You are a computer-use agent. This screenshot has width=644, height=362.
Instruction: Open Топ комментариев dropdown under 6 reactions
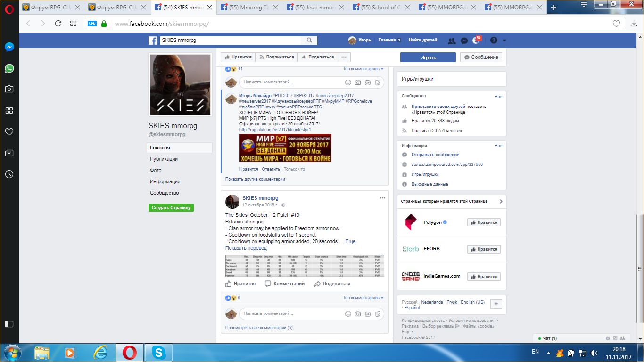click(363, 298)
